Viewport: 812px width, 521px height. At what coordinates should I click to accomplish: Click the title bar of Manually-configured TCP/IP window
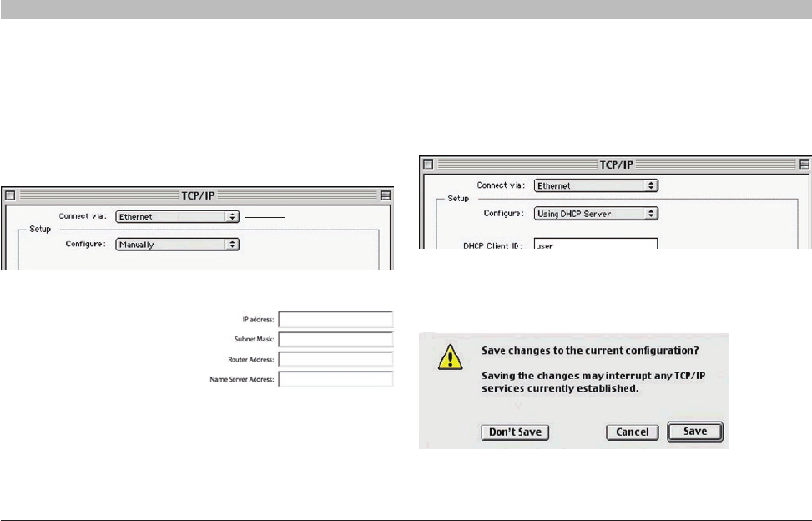pyautogui.click(x=197, y=195)
